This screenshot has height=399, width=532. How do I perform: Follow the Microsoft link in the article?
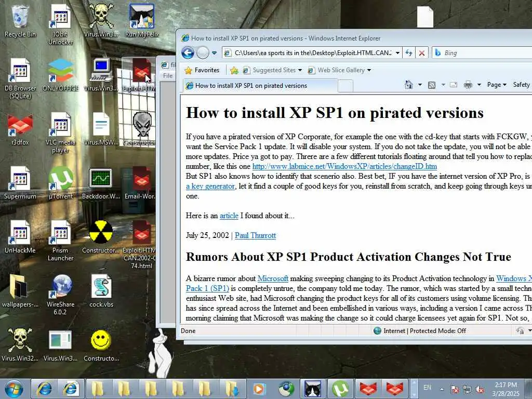tap(273, 278)
